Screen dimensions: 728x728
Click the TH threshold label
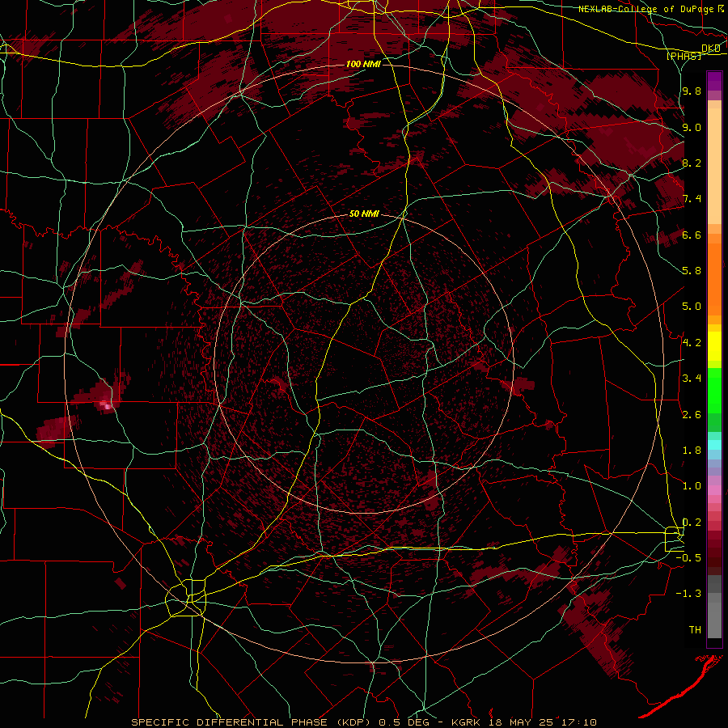click(x=695, y=630)
